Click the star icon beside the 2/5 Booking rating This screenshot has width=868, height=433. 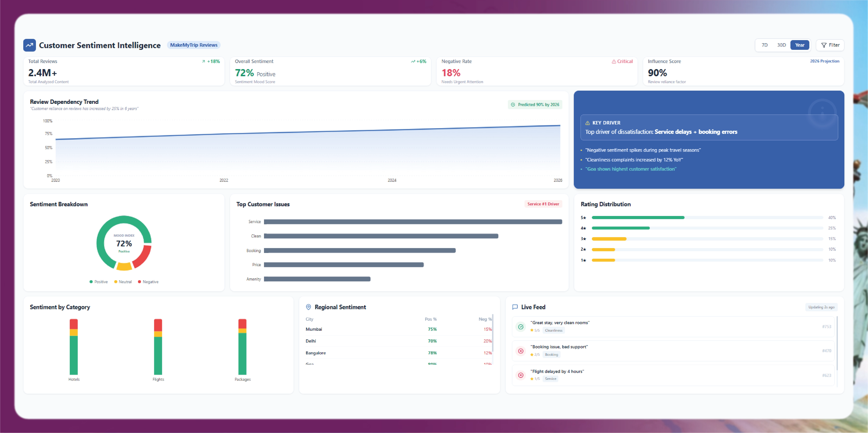pos(532,355)
